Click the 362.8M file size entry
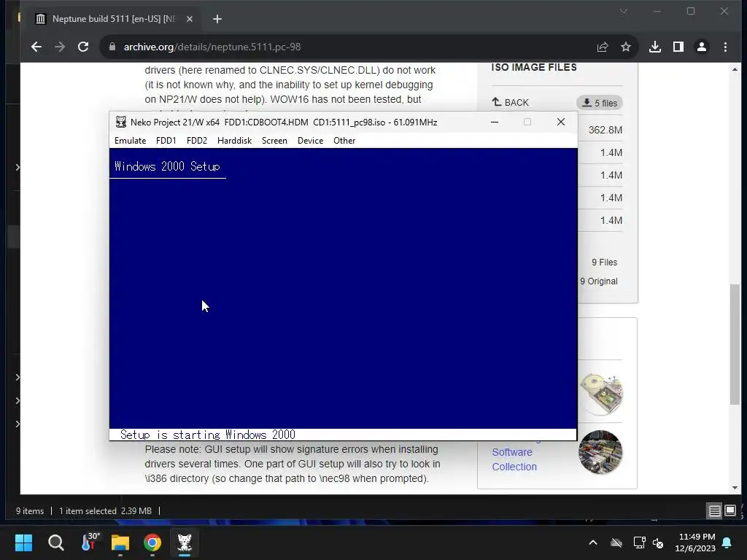 605,130
